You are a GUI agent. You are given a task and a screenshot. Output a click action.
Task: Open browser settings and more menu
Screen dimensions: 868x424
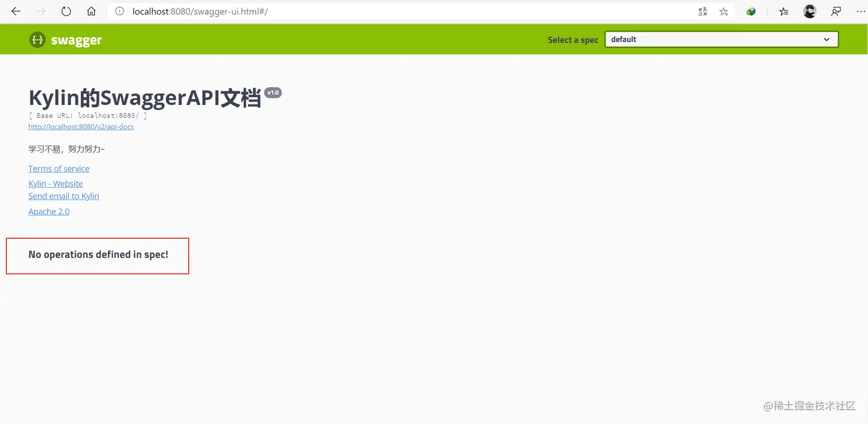click(x=859, y=11)
